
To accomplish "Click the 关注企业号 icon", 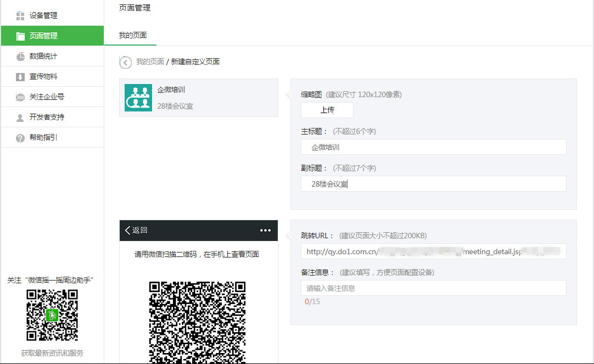I will [20, 97].
